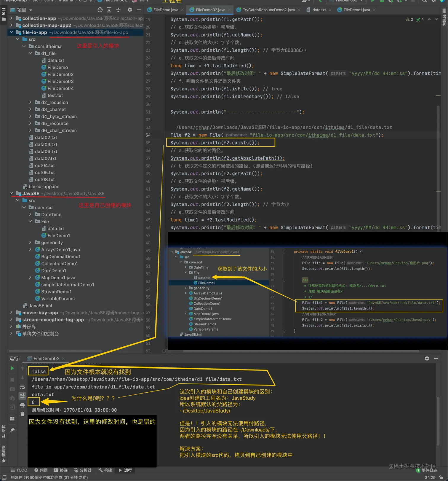
Task: Click the stop square in Run panel
Action: (12, 380)
